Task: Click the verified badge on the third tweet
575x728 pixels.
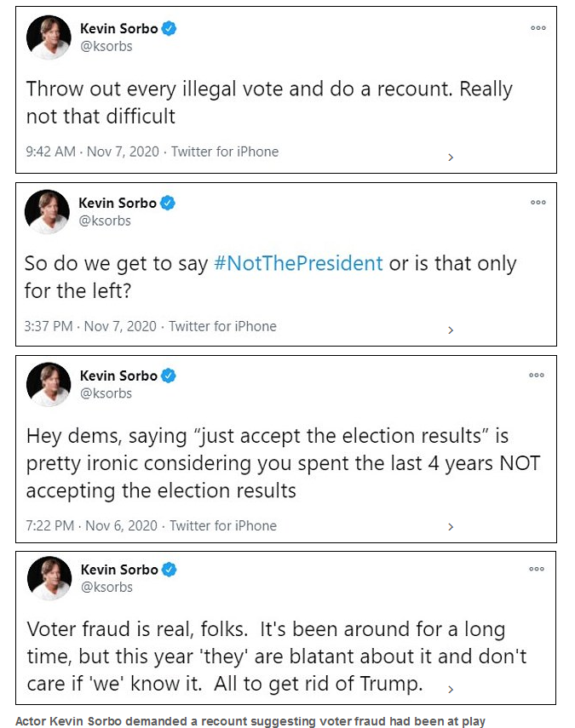Action: [x=170, y=375]
